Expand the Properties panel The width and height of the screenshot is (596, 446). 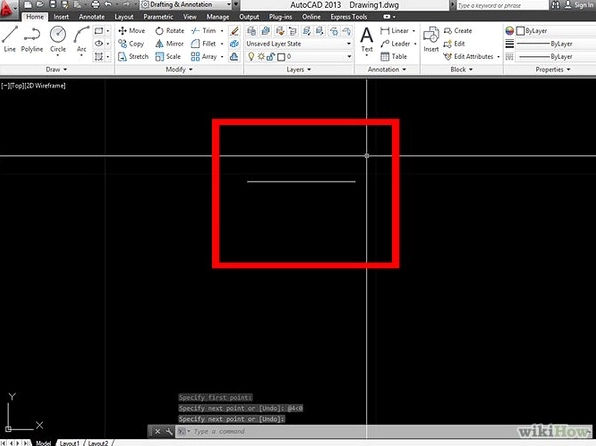pos(553,70)
